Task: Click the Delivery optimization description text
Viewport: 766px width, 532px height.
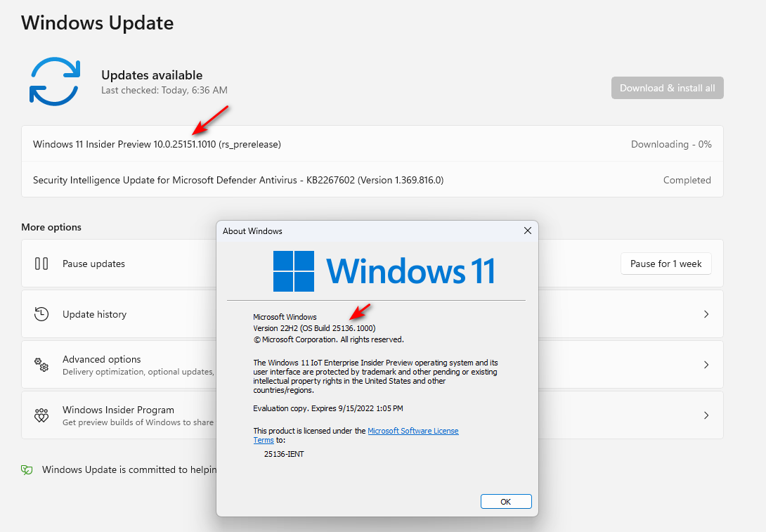Action: (x=138, y=372)
